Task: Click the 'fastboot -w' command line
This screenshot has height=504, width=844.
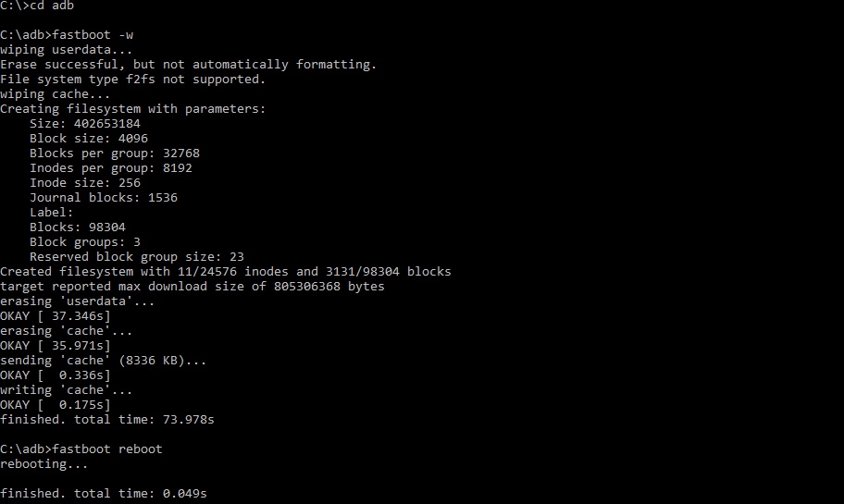Action: [67, 35]
